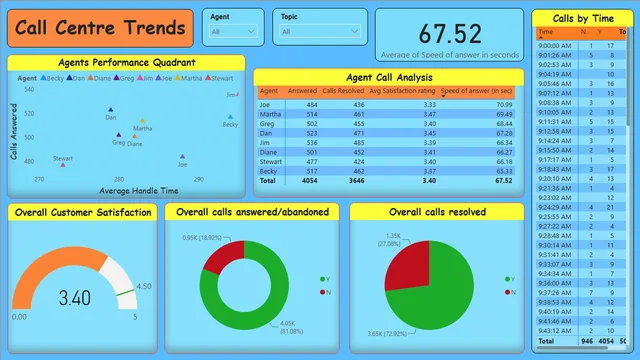Click the 67.52 average speed card value
The height and width of the screenshot is (360, 640).
click(x=450, y=33)
